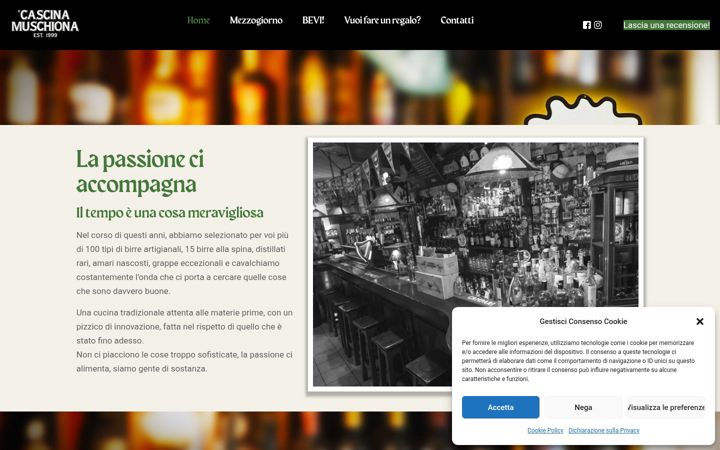Open Vuoi fare un regalo? page
The image size is (720, 450).
[382, 20]
